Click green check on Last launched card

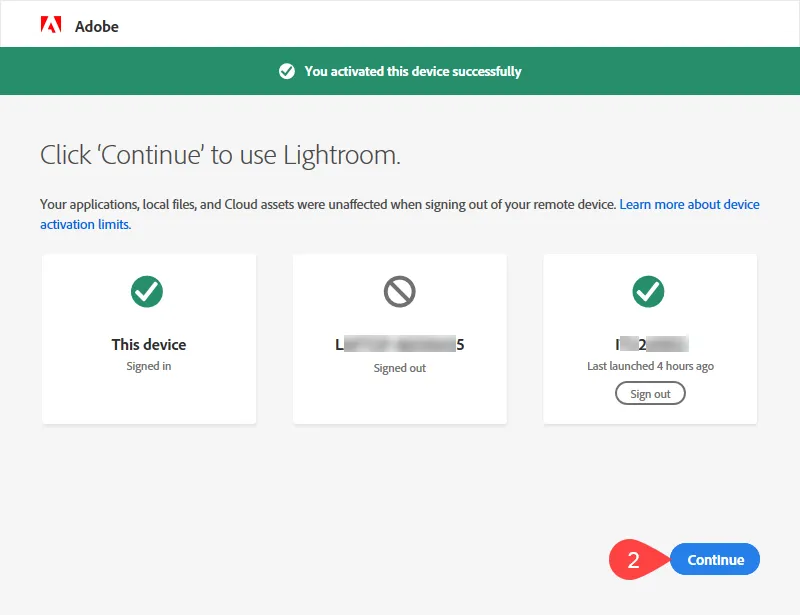pos(648,291)
